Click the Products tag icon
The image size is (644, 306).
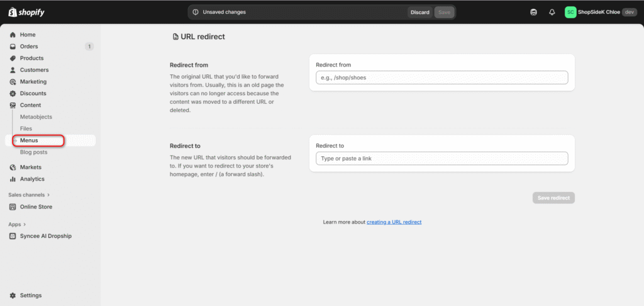pyautogui.click(x=13, y=59)
